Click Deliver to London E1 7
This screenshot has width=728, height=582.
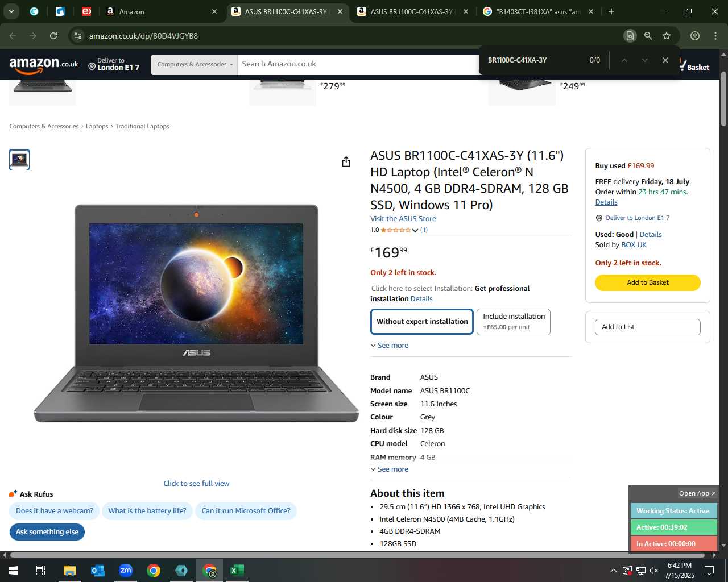click(x=114, y=64)
